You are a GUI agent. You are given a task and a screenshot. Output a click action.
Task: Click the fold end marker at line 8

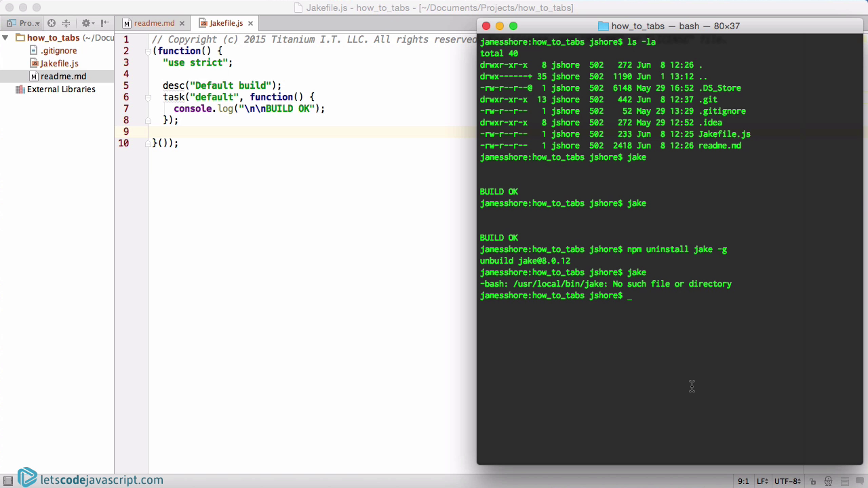click(148, 120)
